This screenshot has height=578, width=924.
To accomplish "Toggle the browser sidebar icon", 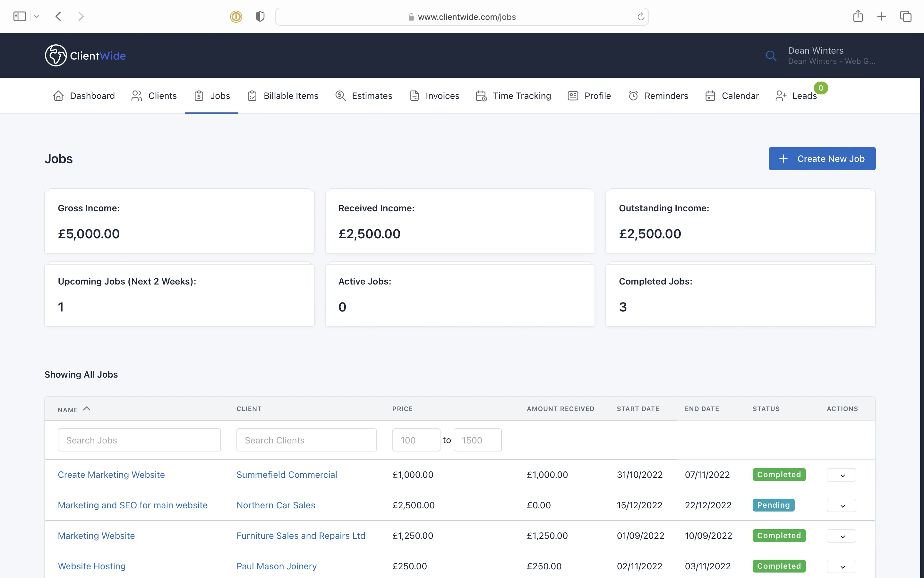I will [x=20, y=16].
